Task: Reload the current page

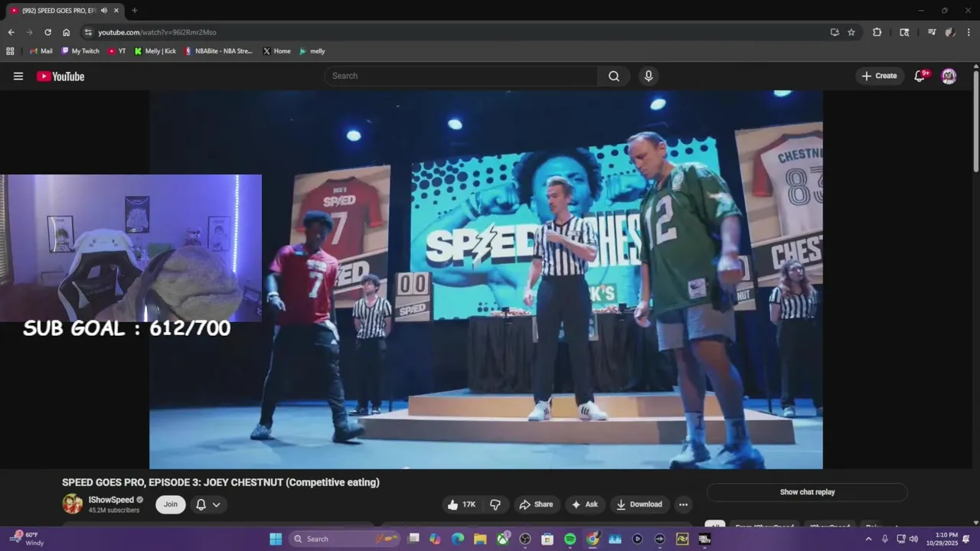Action: point(47,32)
